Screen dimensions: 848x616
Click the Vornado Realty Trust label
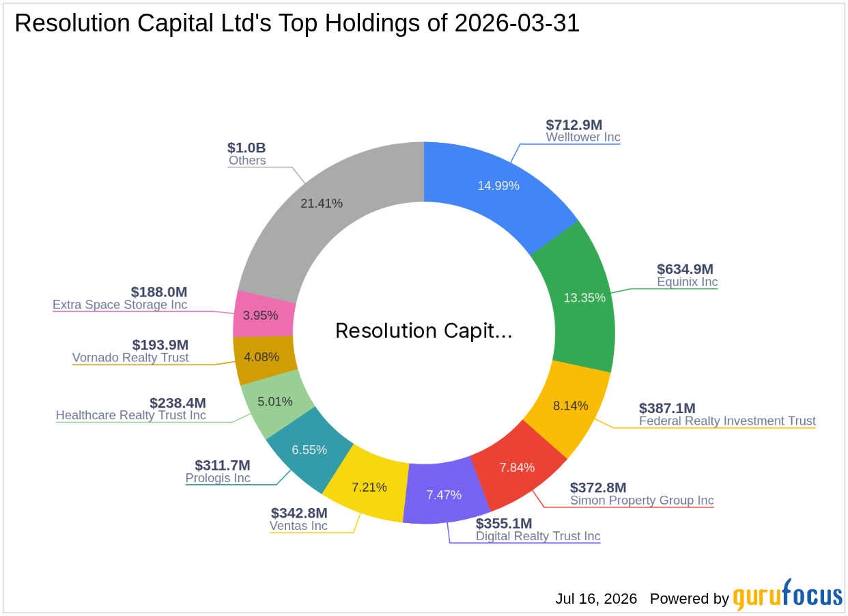[x=130, y=357]
